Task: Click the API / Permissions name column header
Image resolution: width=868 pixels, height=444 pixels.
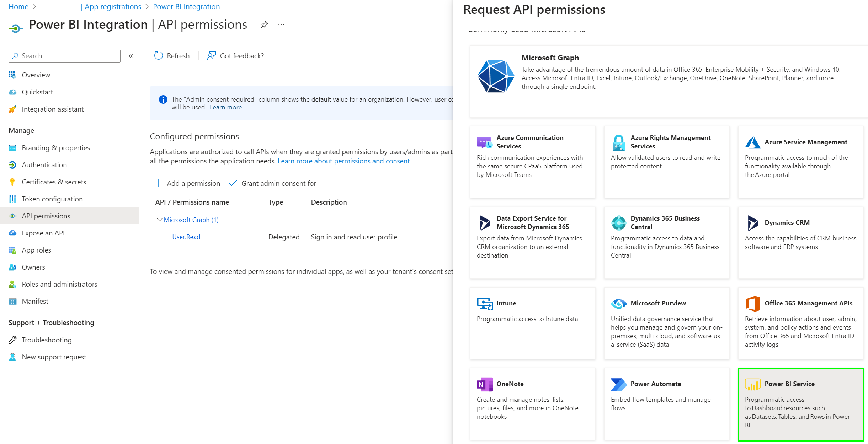Action: click(192, 202)
